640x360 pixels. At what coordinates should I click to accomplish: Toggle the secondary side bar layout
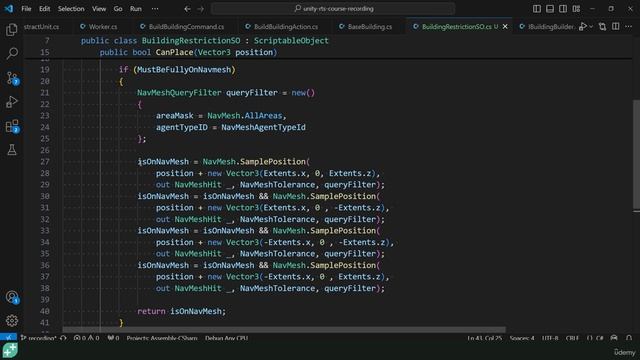(x=563, y=9)
